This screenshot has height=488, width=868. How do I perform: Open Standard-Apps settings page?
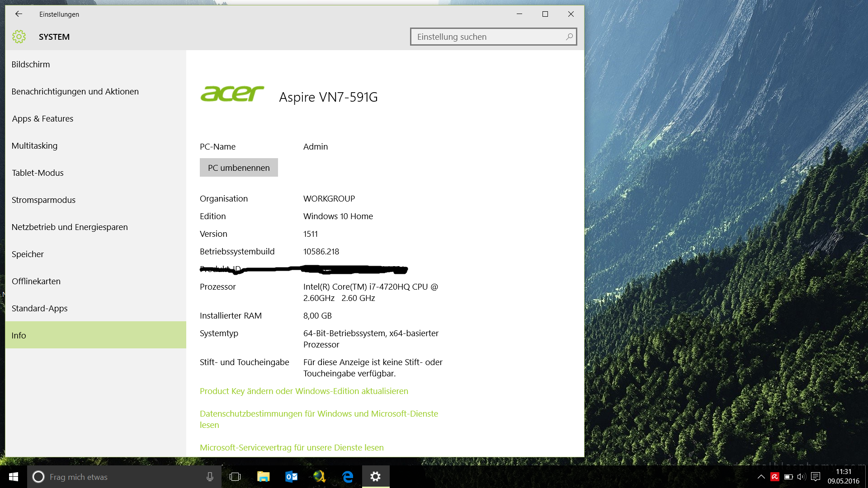point(39,308)
